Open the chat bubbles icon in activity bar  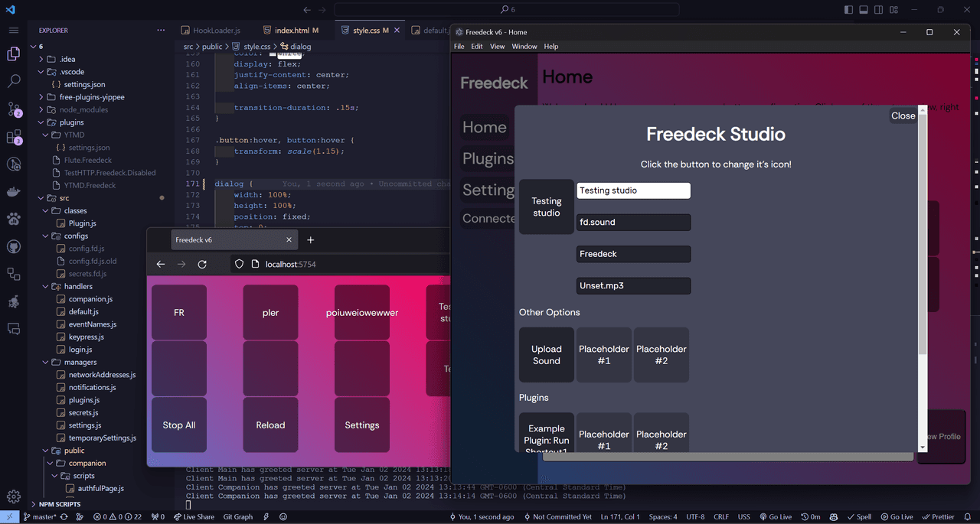[13, 329]
